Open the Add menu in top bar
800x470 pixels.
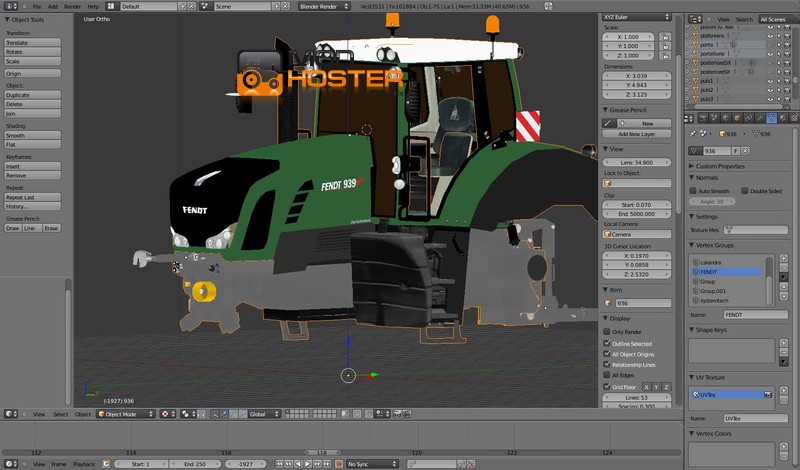click(x=53, y=7)
